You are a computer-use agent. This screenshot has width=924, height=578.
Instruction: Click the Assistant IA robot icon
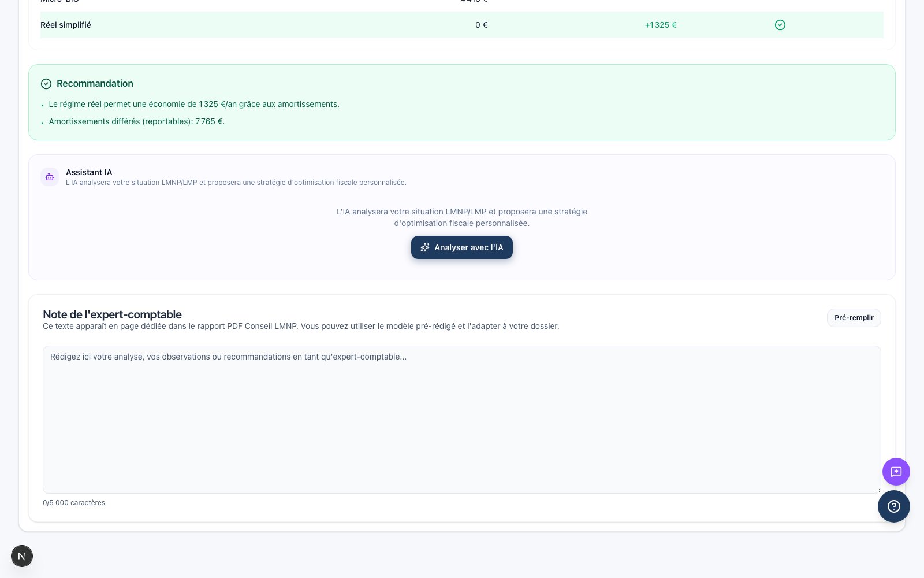(x=50, y=177)
